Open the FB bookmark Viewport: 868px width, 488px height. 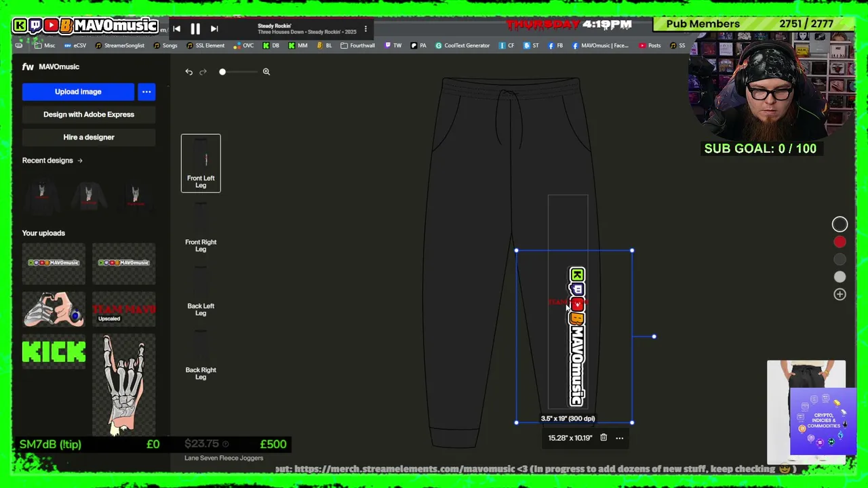(x=555, y=45)
